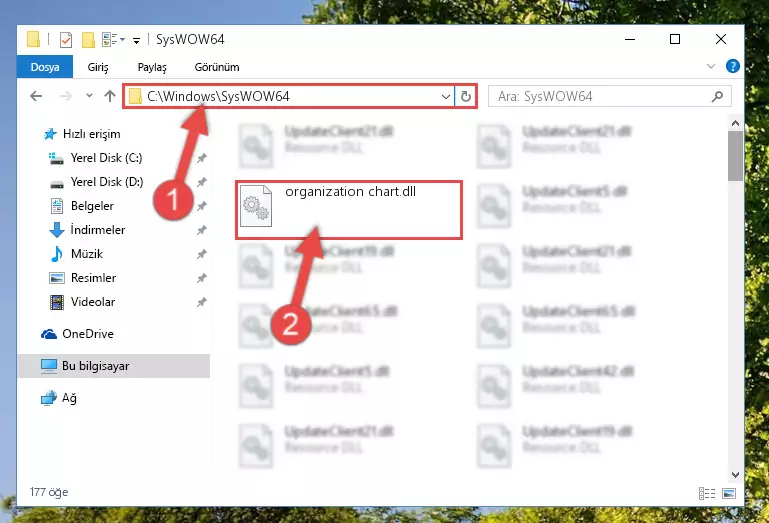Click the pin icon next to Müzik
The width and height of the screenshot is (769, 523).
(x=202, y=254)
